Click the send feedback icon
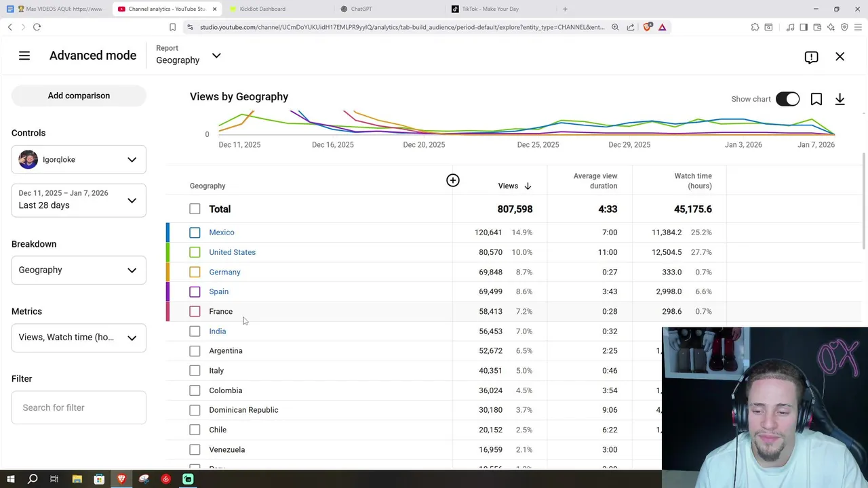Screen dimensions: 868x488 811,57
